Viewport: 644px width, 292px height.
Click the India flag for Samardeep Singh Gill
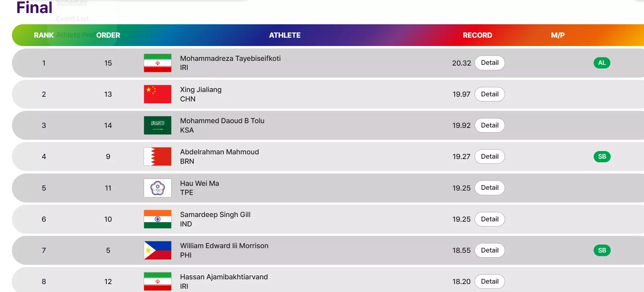point(157,219)
